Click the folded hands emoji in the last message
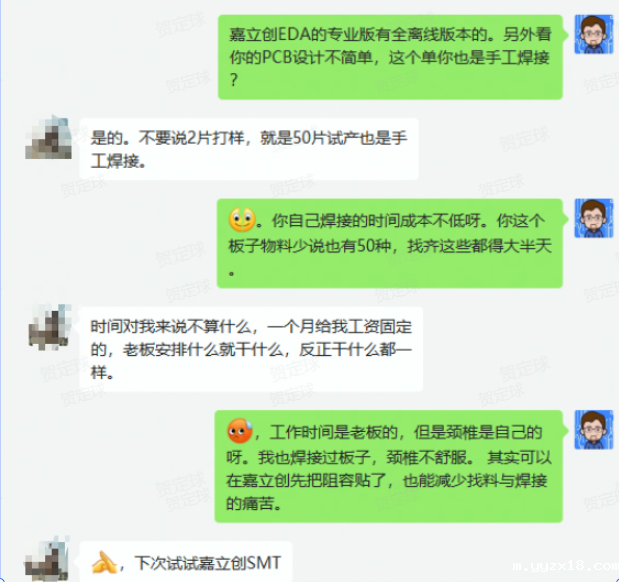Image resolution: width=619 pixels, height=582 pixels. point(104,563)
